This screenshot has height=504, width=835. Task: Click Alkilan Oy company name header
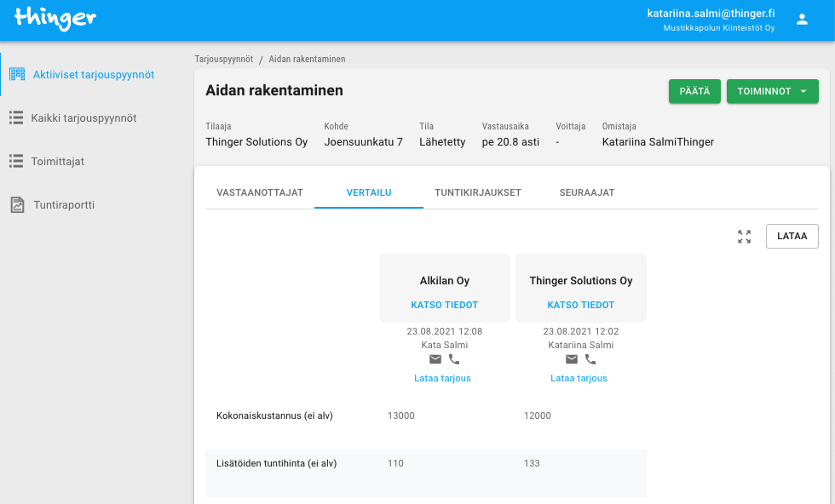[x=445, y=280]
